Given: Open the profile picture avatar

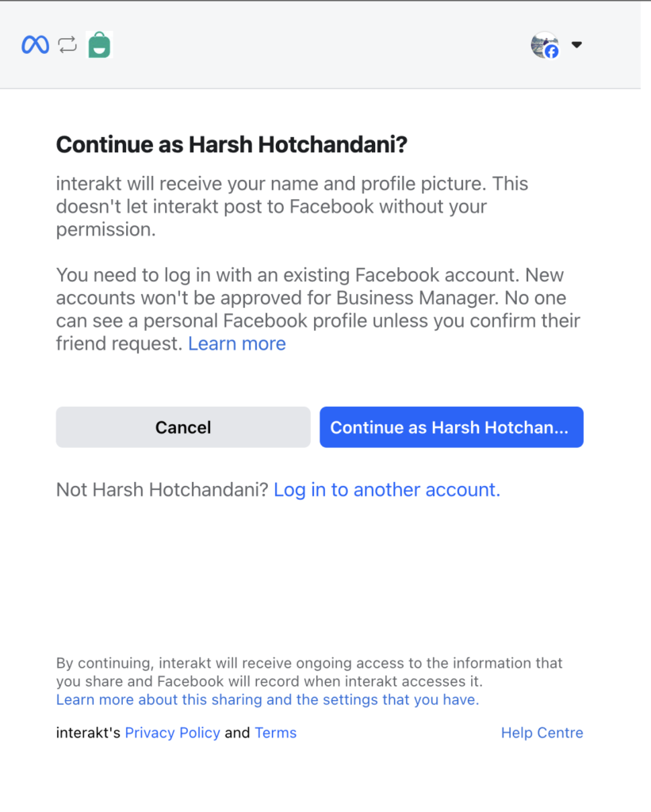Looking at the screenshot, I should tap(545, 44).
